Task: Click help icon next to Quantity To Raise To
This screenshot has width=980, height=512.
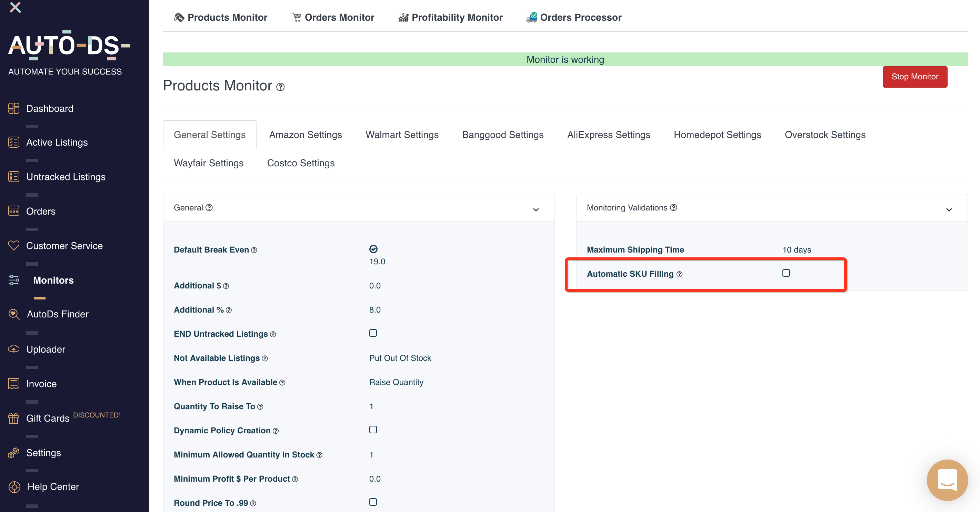Action: point(260,406)
